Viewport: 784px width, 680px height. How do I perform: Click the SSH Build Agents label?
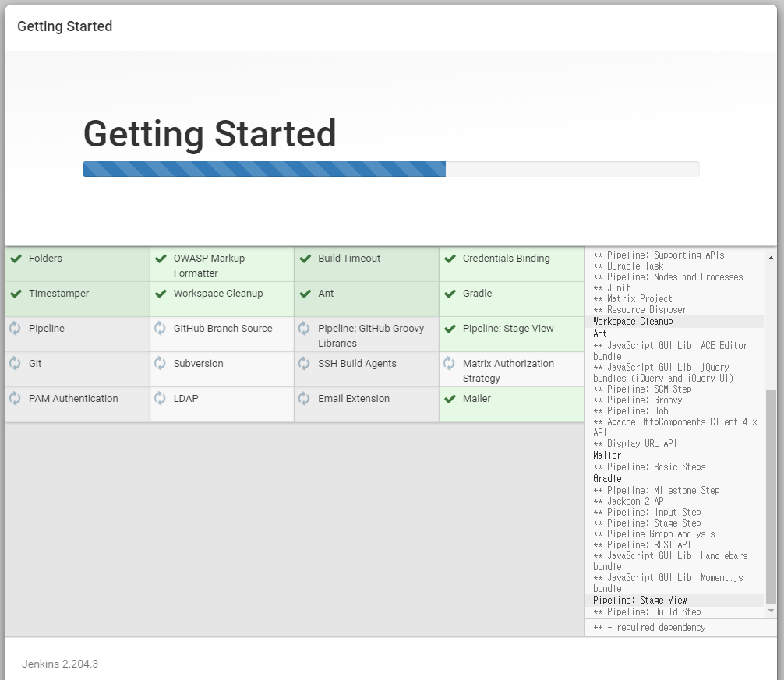tap(357, 363)
